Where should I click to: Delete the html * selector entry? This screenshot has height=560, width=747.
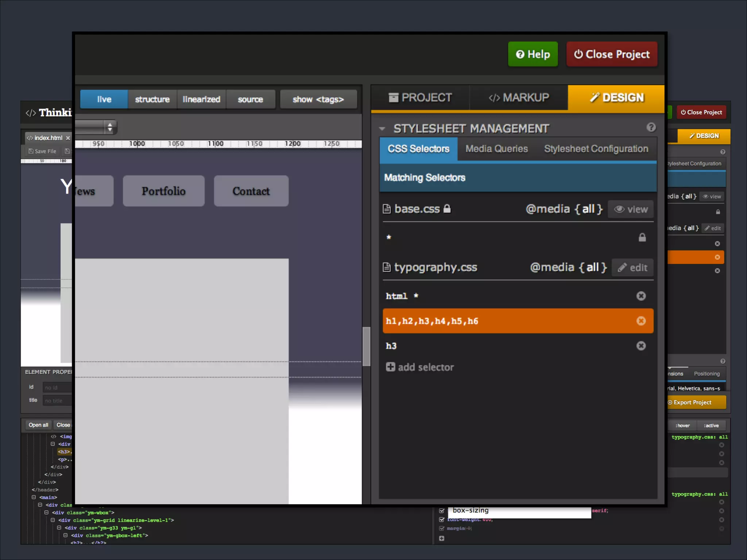coord(641,296)
